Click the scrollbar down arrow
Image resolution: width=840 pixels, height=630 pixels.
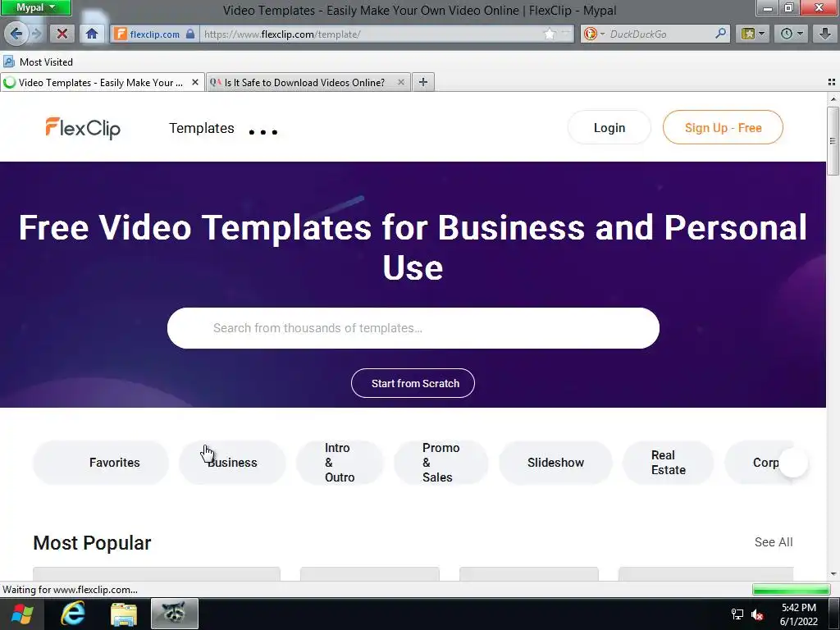point(833,574)
